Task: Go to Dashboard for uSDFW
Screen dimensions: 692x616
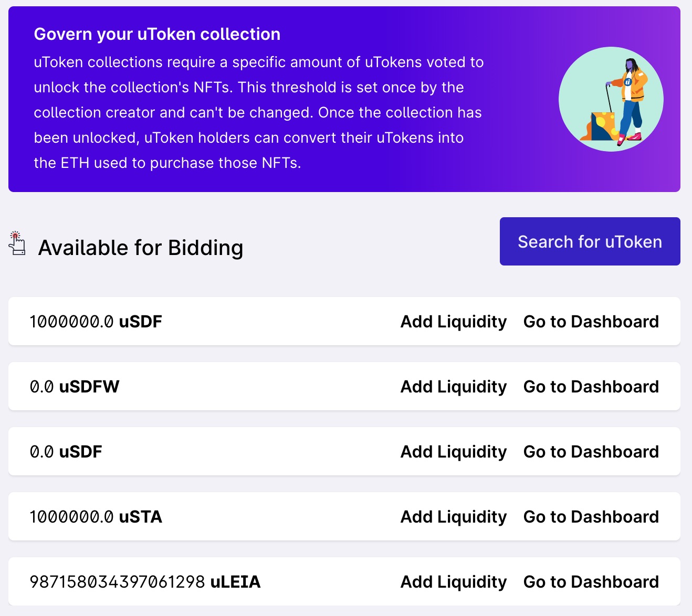Action: (x=591, y=387)
